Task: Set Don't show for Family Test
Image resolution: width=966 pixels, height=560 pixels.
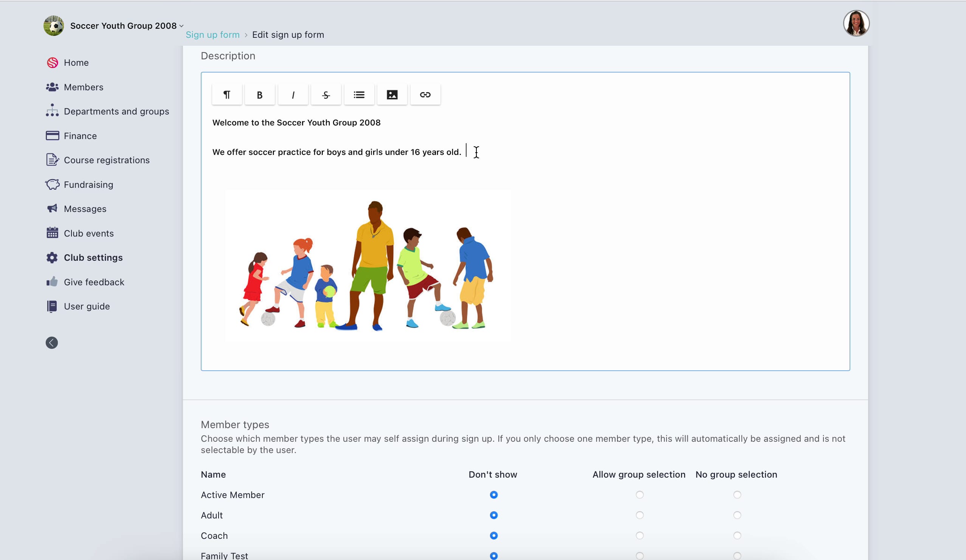Action: [x=494, y=555]
